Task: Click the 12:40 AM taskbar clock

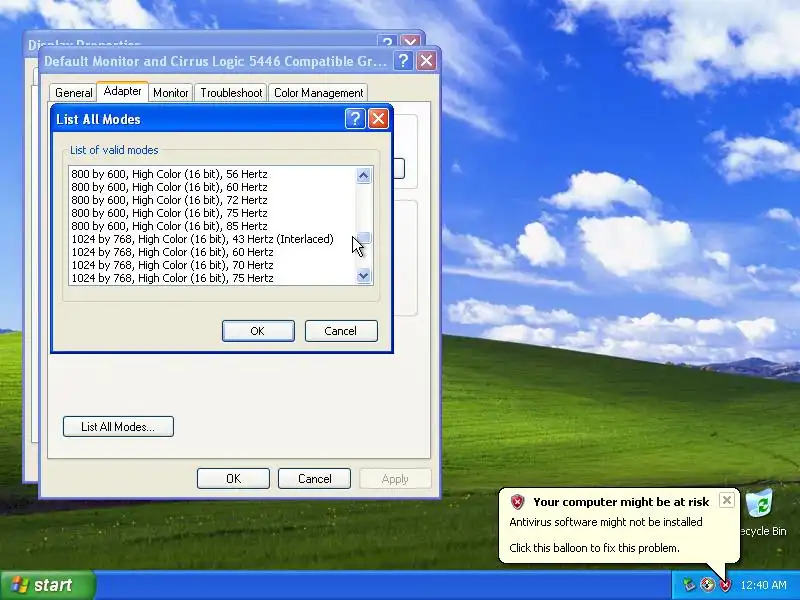Action: click(763, 585)
